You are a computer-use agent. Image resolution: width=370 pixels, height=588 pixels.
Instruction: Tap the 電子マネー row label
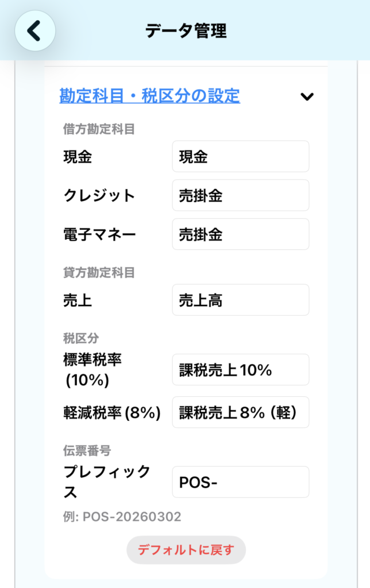tap(99, 234)
